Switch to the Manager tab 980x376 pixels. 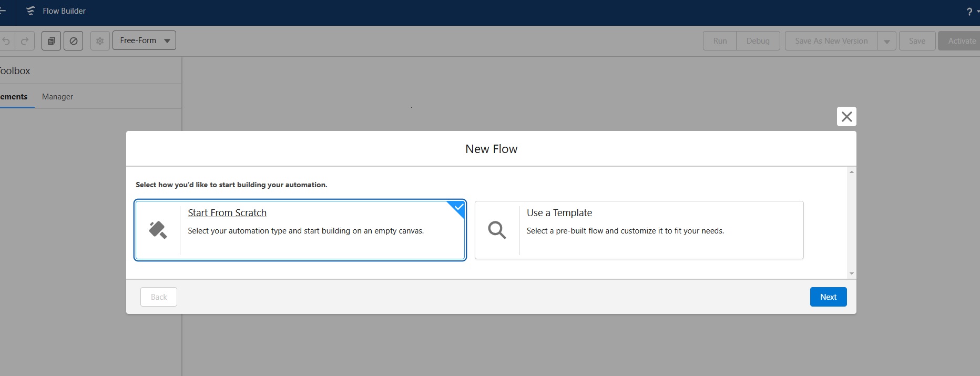(x=57, y=97)
